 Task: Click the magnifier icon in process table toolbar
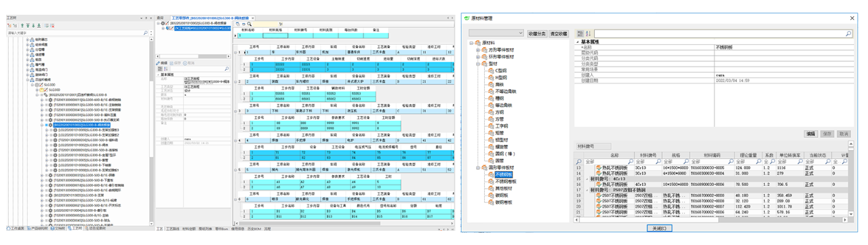[250, 24]
